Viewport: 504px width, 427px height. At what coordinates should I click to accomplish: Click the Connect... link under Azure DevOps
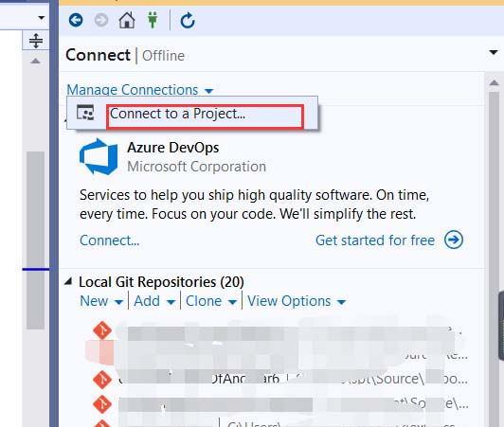[110, 240]
